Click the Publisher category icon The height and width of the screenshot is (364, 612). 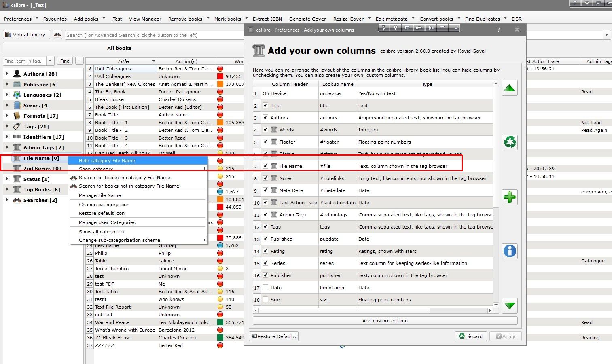[17, 84]
